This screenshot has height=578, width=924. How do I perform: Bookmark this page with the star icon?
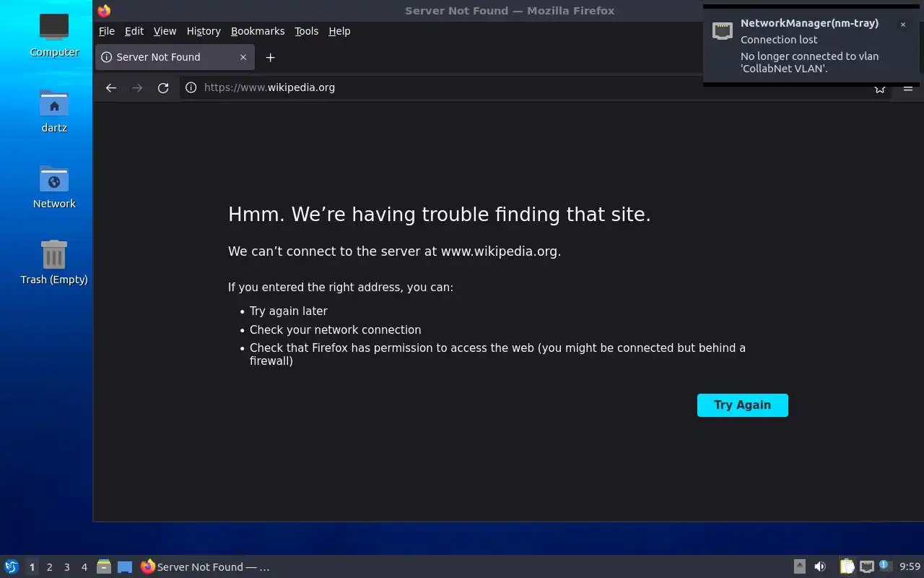coord(880,89)
